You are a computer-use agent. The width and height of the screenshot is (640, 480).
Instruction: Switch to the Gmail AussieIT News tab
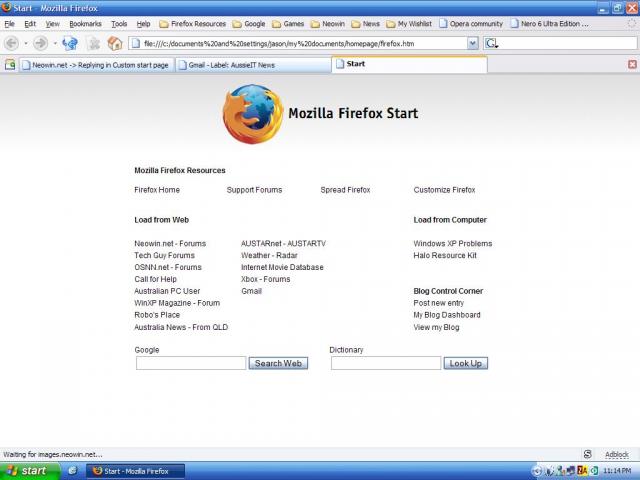coord(253,65)
